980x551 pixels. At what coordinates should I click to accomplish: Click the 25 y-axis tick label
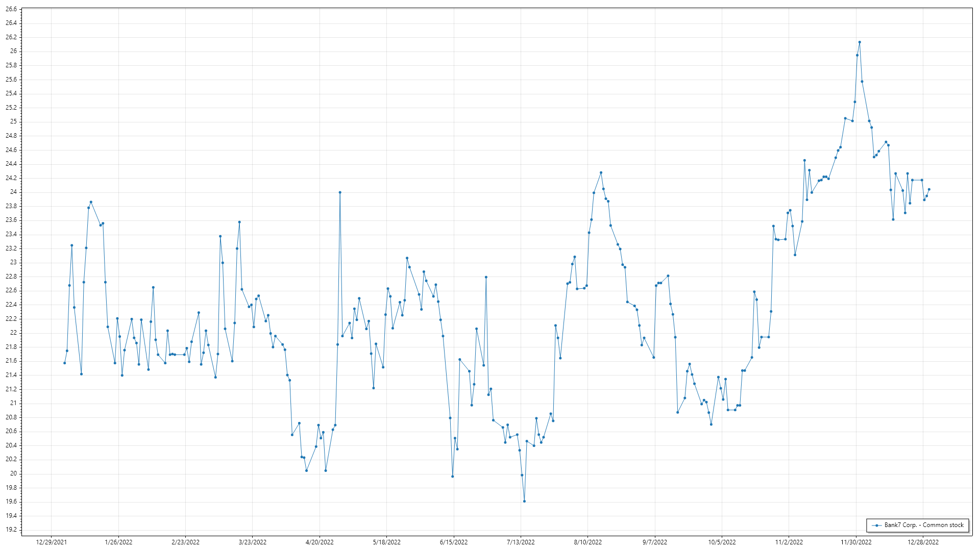(x=13, y=121)
